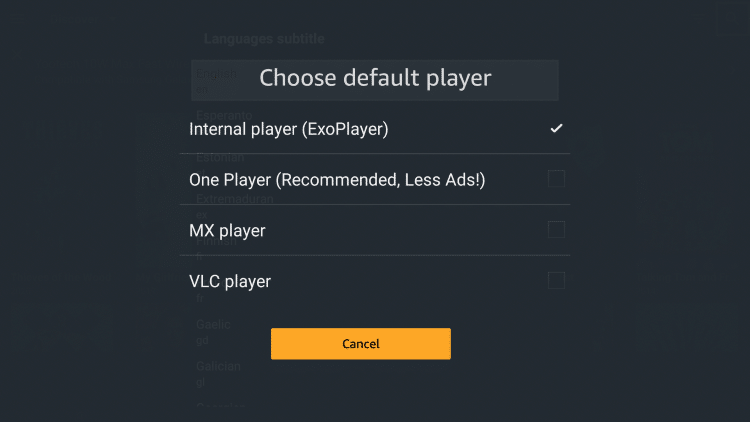
Task: Click the checkmark next to Internal player
Action: (x=556, y=128)
